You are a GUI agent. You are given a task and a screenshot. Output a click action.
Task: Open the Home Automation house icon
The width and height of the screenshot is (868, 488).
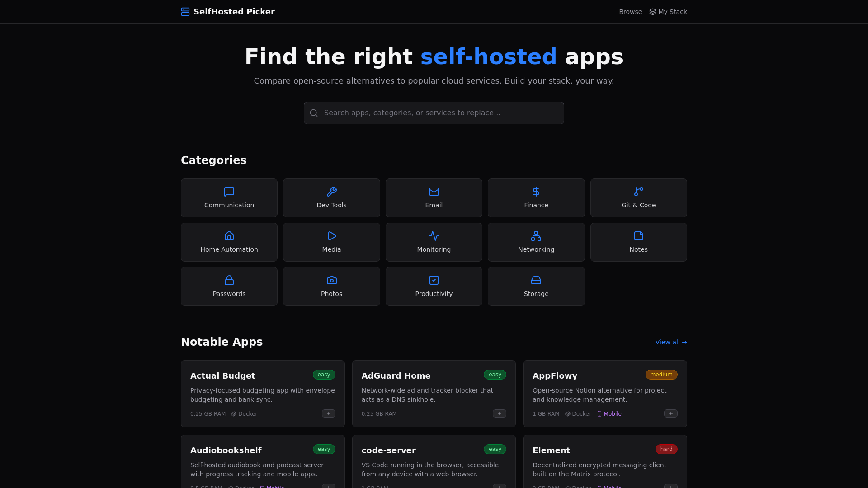(229, 236)
